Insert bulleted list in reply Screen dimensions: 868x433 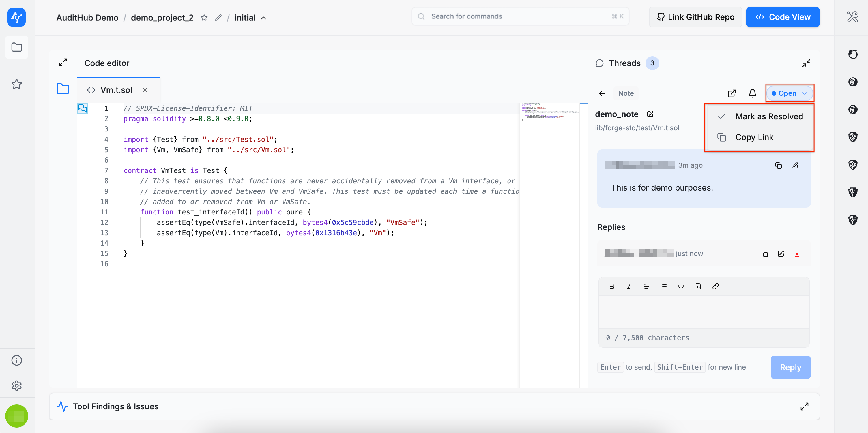(x=663, y=286)
